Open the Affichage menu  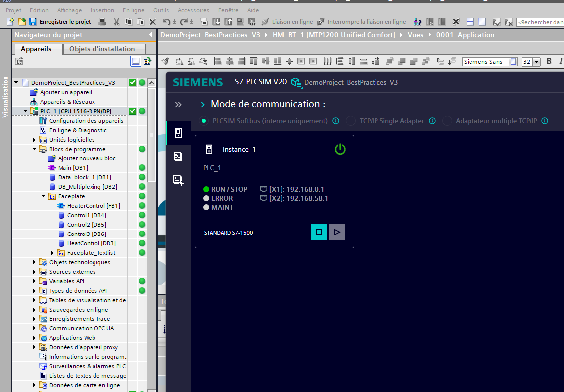pos(70,10)
